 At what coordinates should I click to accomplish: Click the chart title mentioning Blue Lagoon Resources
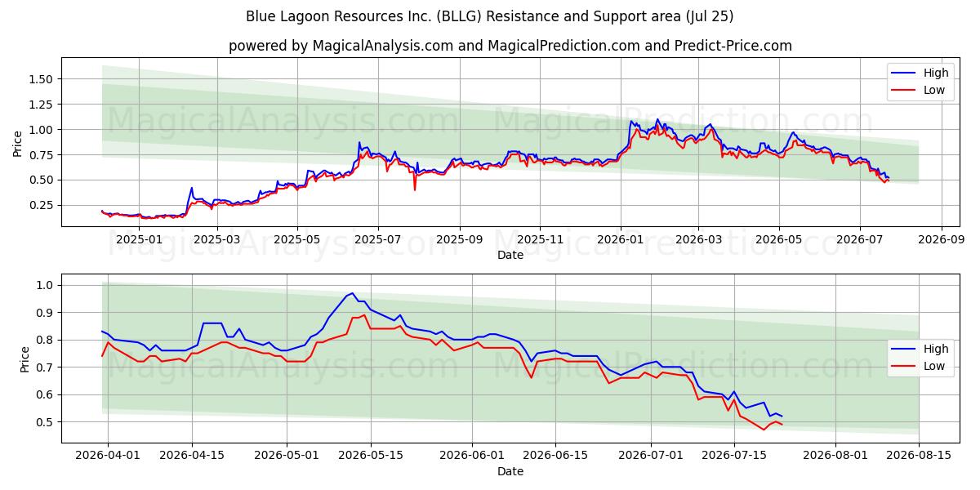[x=490, y=16]
